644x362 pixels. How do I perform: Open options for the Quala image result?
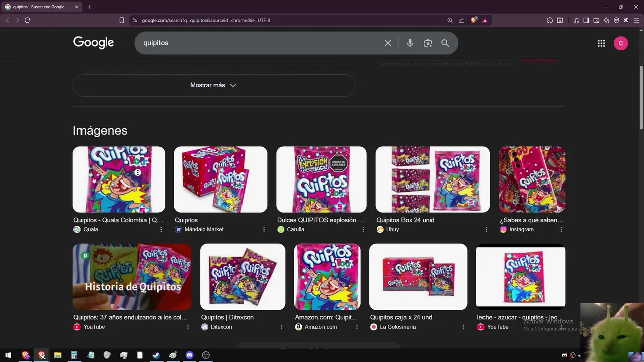161,229
